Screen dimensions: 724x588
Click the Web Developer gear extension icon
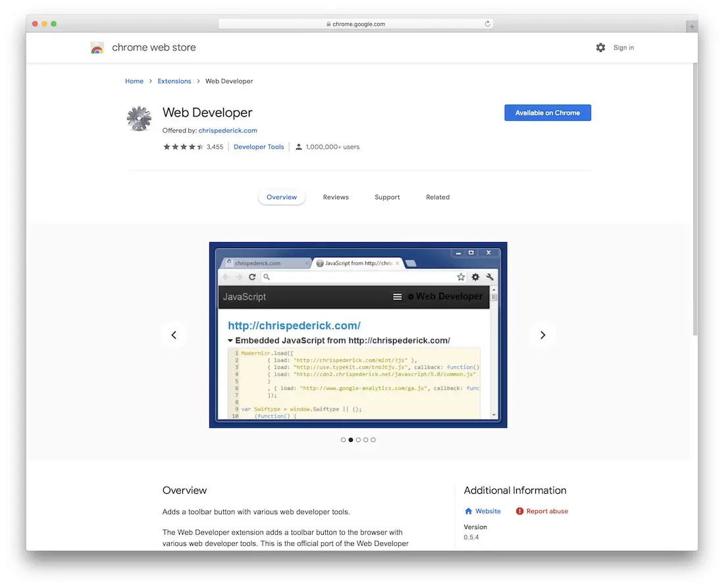point(139,118)
